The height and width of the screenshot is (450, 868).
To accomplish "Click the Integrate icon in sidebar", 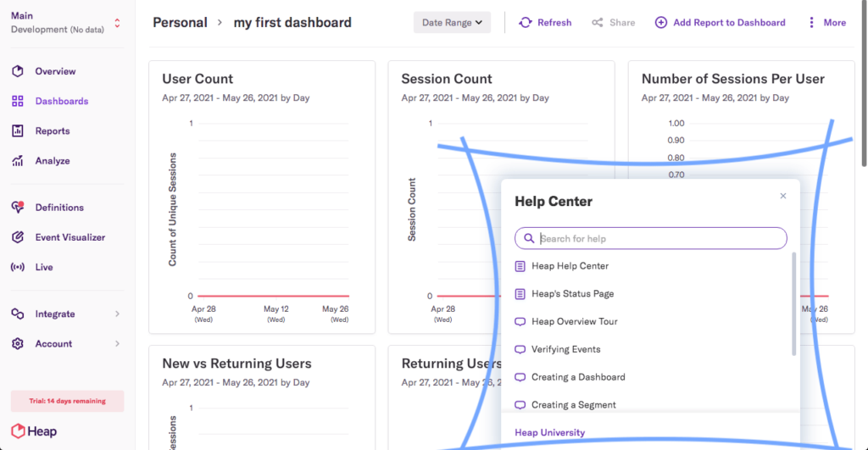I will click(18, 314).
